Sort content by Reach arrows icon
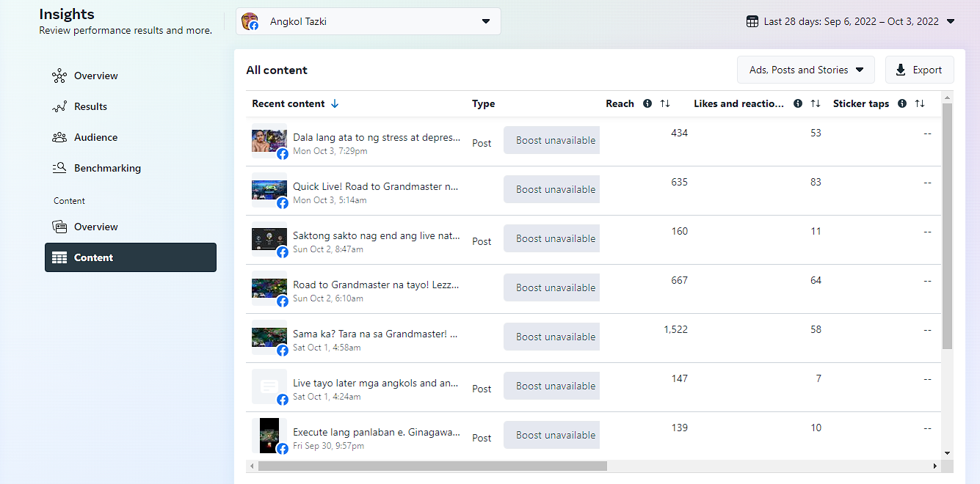The image size is (980, 484). [665, 103]
